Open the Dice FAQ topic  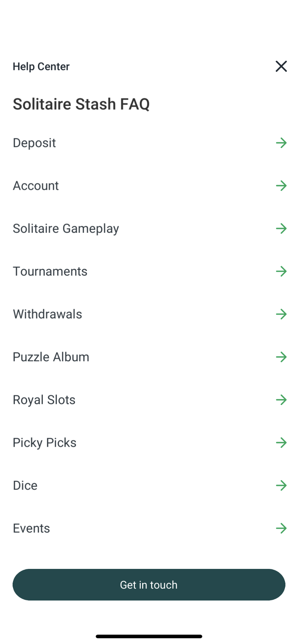(25, 486)
